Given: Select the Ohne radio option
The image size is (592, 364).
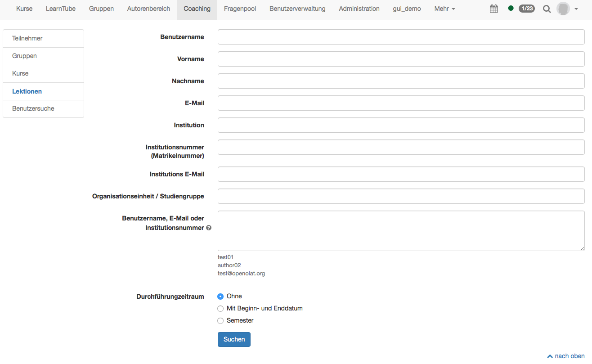Looking at the screenshot, I should coord(220,296).
